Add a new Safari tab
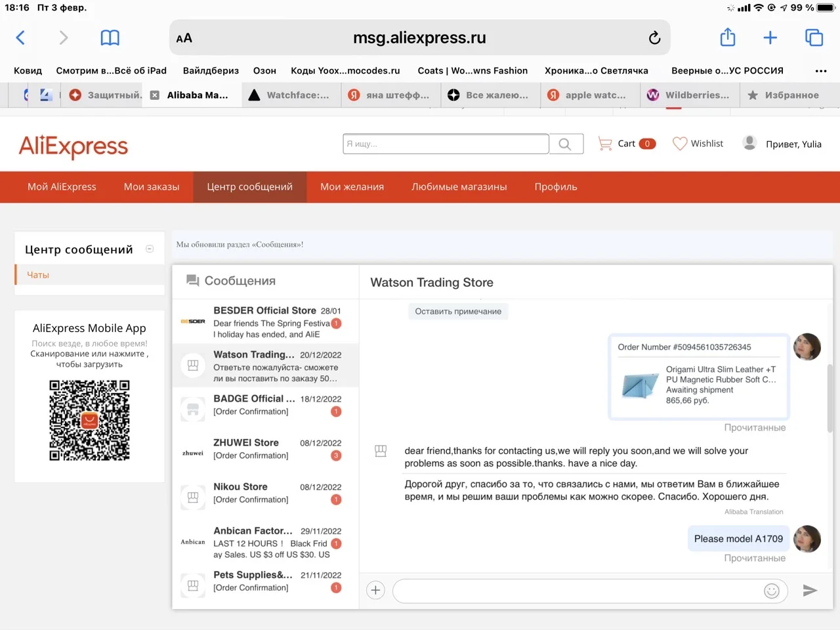840x630 pixels. [770, 37]
